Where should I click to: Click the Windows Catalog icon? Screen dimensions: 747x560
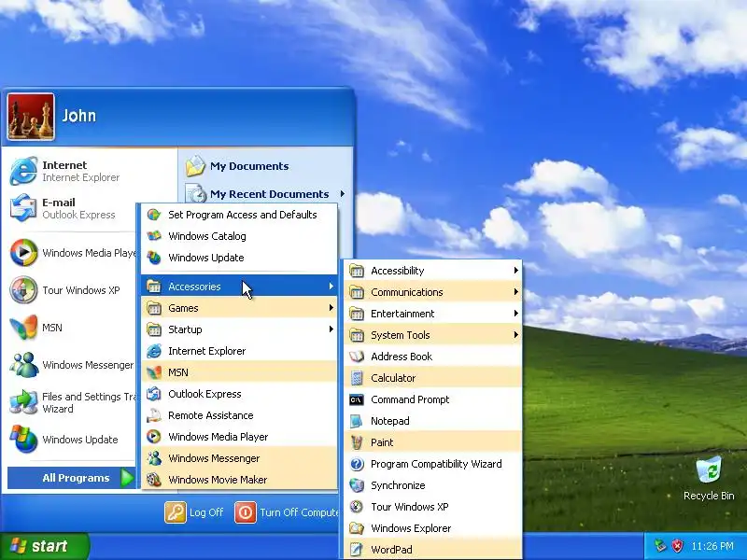154,236
